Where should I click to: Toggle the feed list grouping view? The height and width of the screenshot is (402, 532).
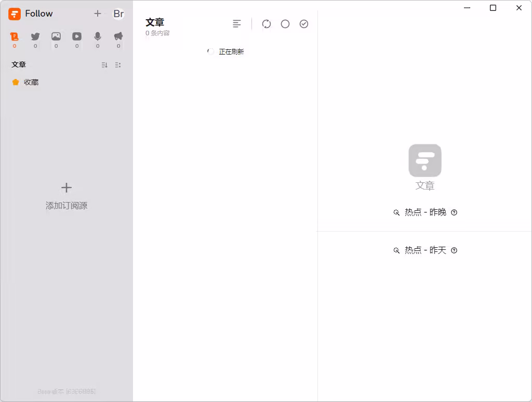pyautogui.click(x=118, y=65)
